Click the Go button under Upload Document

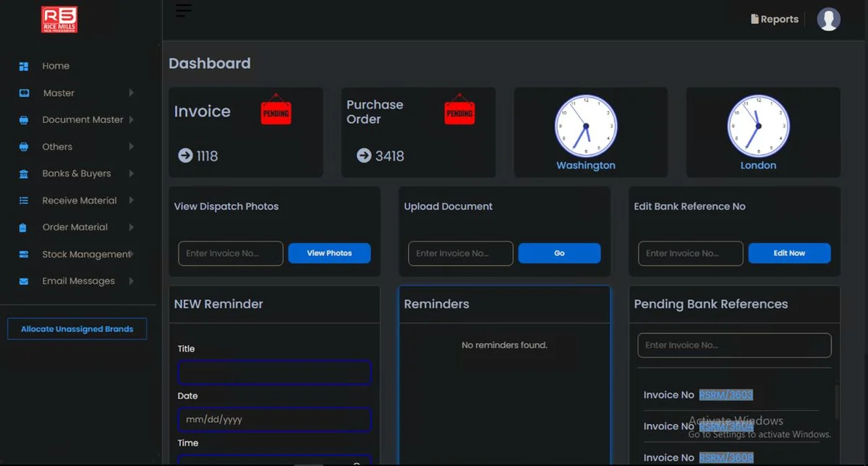pyautogui.click(x=559, y=253)
